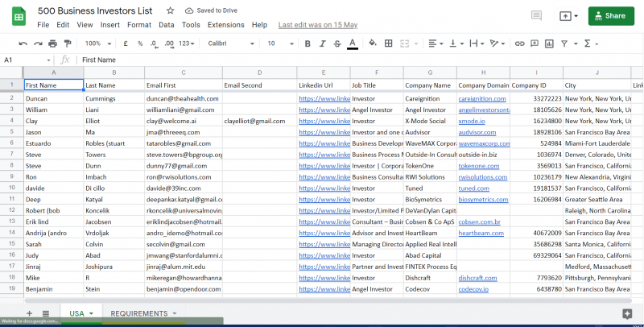
Task: Decrease decimal places icon
Action: pos(154,43)
